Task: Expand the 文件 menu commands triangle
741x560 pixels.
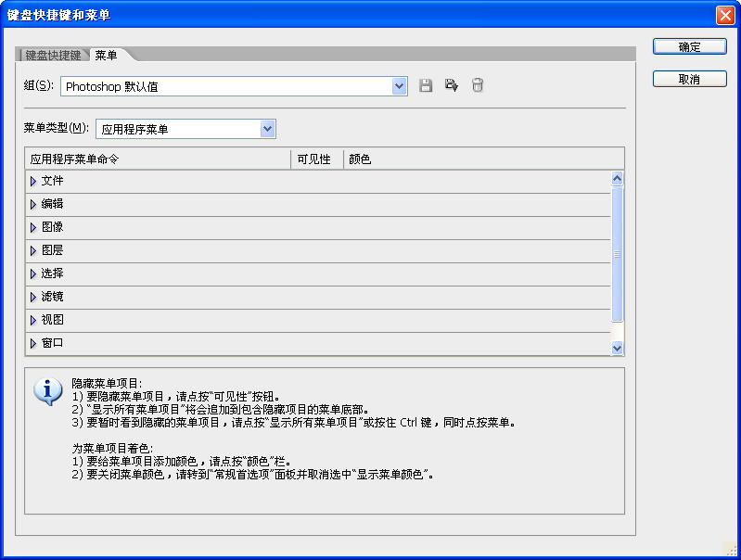Action: 33,181
